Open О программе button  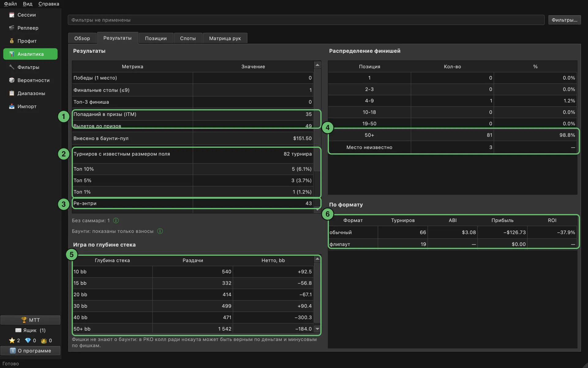click(x=30, y=351)
